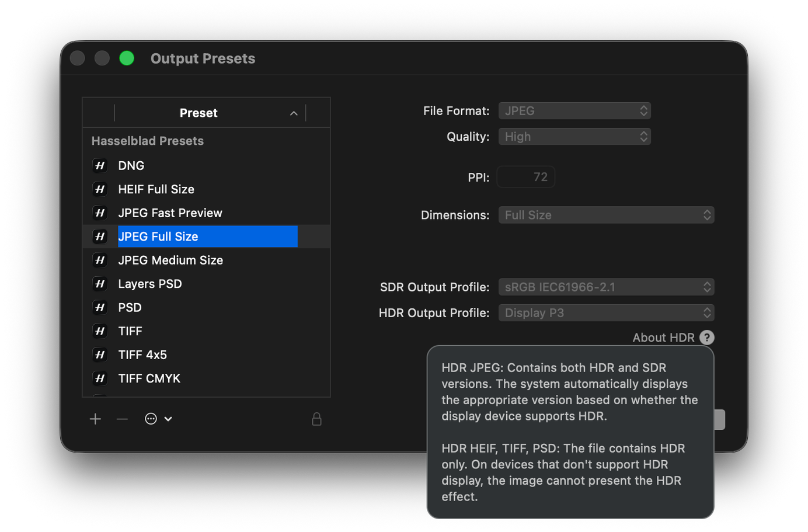The image size is (808, 532).
Task: Click the Hasselblad icon beside Layers PSD
Action: coord(100,284)
